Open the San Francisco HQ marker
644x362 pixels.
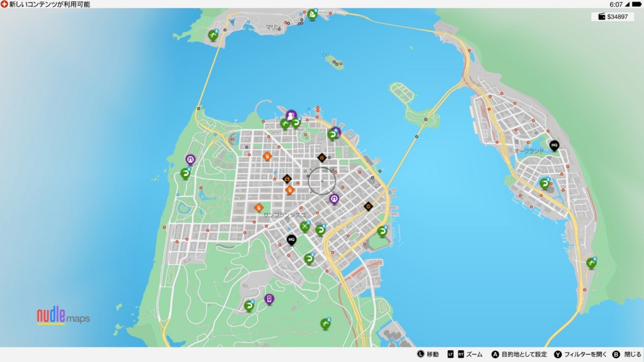(x=291, y=239)
